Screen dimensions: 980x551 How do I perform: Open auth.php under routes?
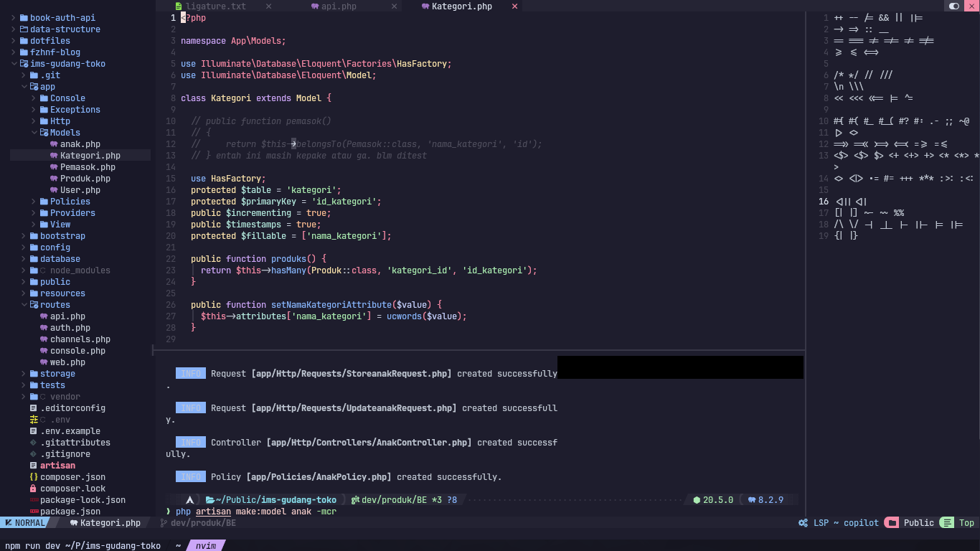point(70,328)
